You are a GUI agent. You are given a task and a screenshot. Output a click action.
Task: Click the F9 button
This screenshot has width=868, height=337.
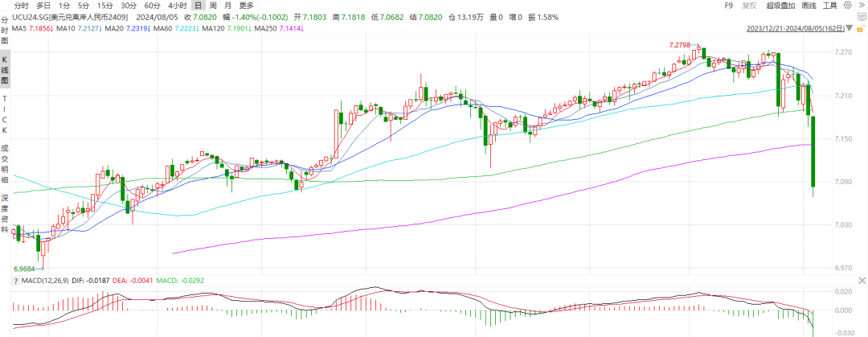tap(729, 6)
